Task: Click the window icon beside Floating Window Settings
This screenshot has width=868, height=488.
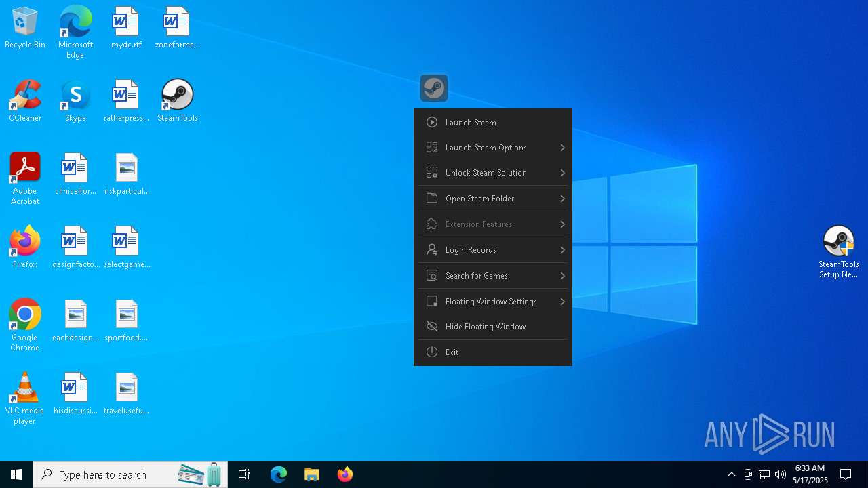Action: [431, 301]
